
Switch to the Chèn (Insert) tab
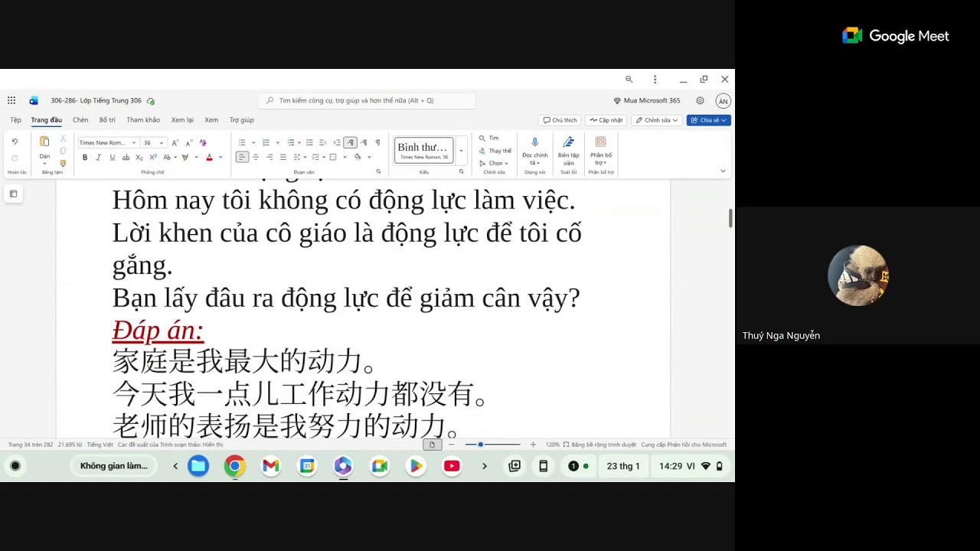[80, 120]
